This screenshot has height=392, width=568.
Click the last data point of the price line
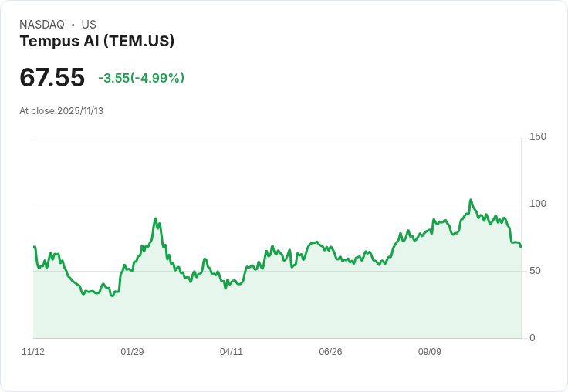(x=521, y=247)
